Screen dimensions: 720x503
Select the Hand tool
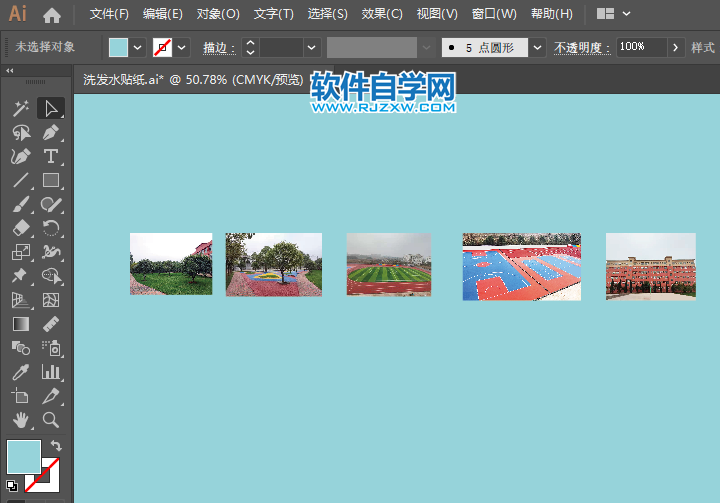click(x=21, y=420)
